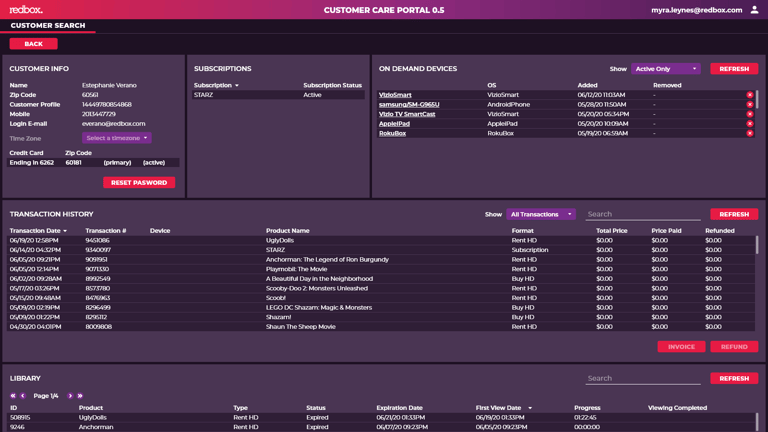The image size is (768, 432).
Task: Select library item 9246 Anchorman
Action: tap(381, 427)
